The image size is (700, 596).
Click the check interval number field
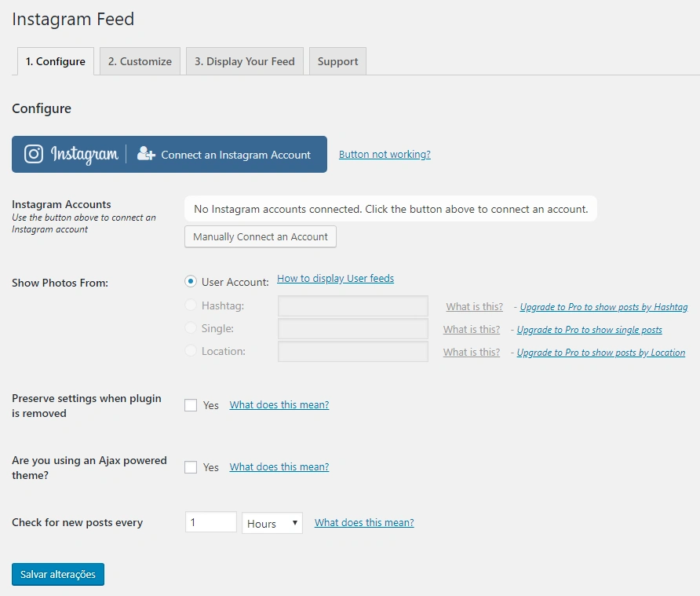(x=211, y=522)
